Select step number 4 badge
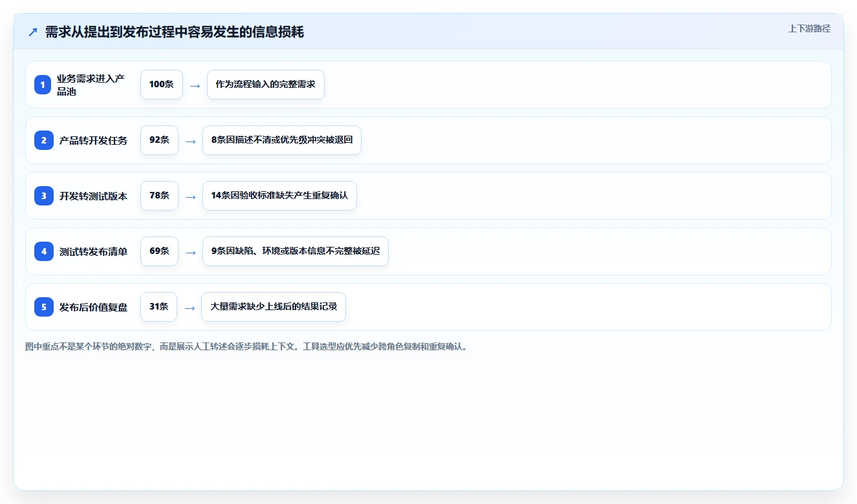Viewport: 857px width, 504px height. tap(44, 251)
